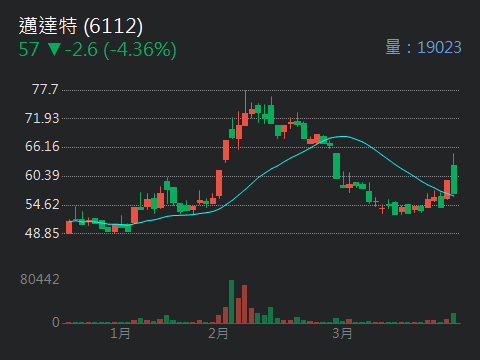This screenshot has width=480, height=360.
Task: Click the tallest green volume bar in February
Action: (231, 302)
